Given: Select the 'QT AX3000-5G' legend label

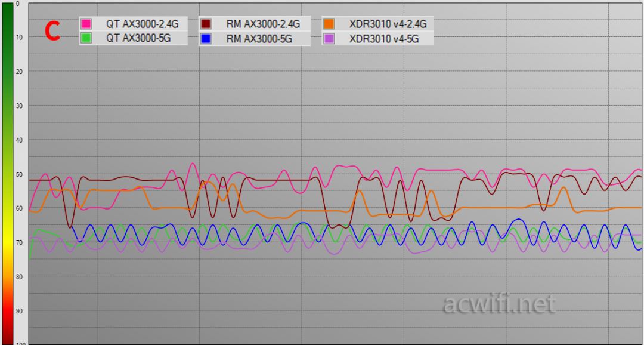Looking at the screenshot, I should pyautogui.click(x=138, y=38).
